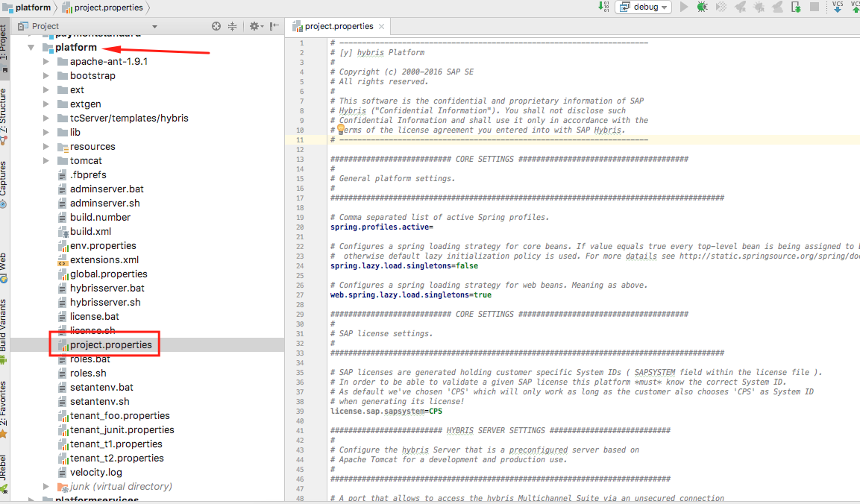The image size is (860, 504).
Task: Select the platform module in tree
Action: (x=75, y=47)
